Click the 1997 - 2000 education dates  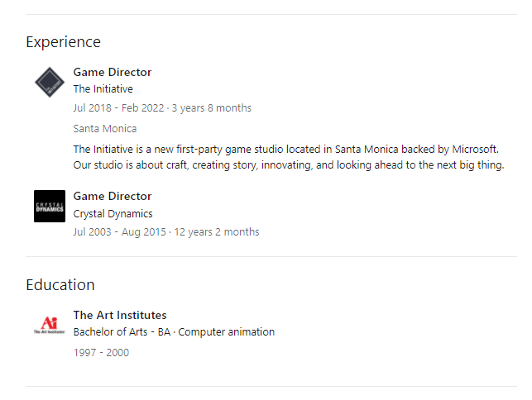[x=101, y=353]
